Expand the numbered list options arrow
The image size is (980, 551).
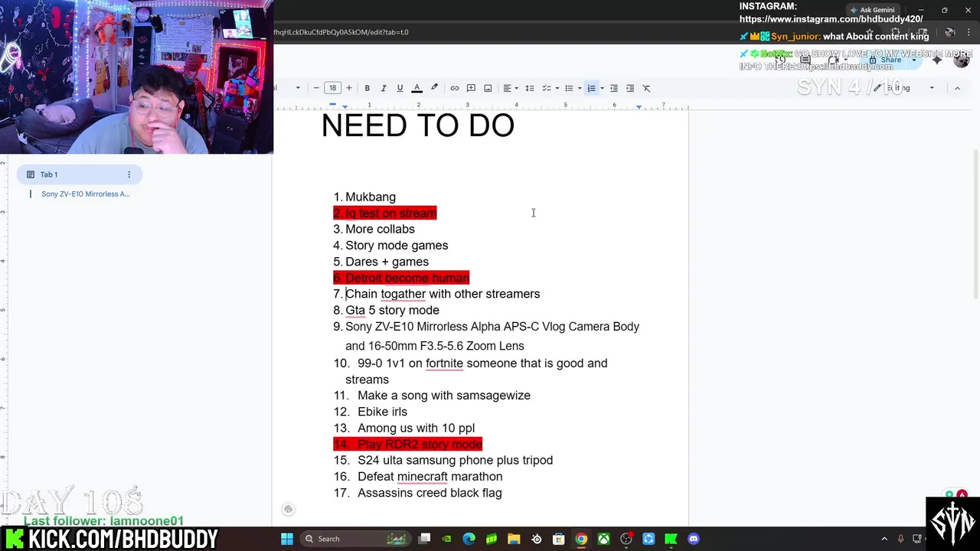(602, 88)
